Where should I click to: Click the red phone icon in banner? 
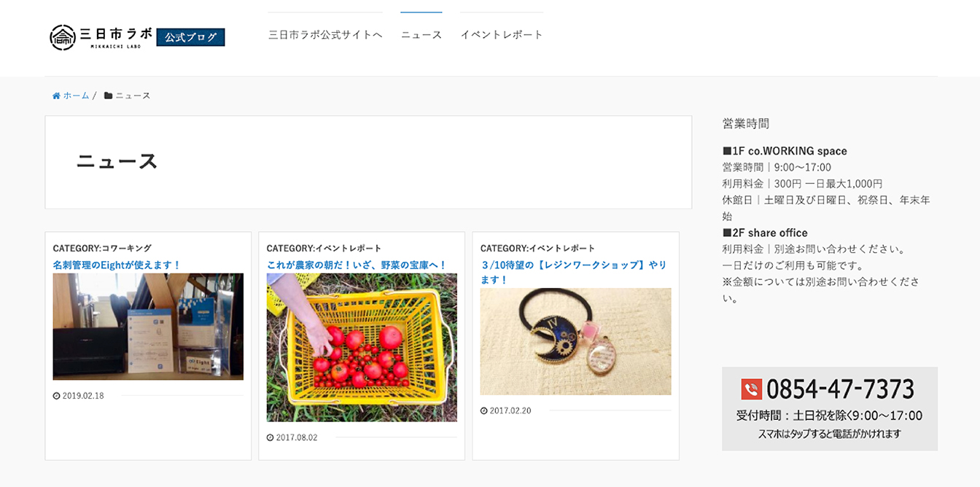(751, 389)
